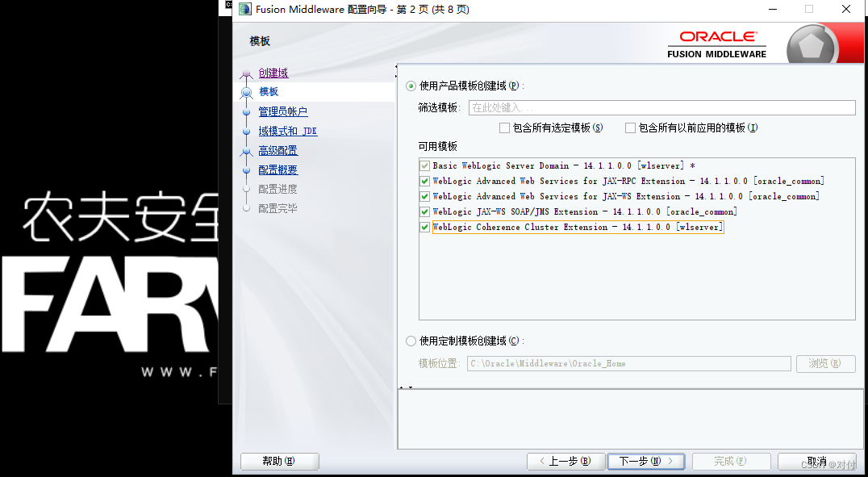
Task: Enable 包含所有选定模板 checkbox
Action: [x=504, y=128]
